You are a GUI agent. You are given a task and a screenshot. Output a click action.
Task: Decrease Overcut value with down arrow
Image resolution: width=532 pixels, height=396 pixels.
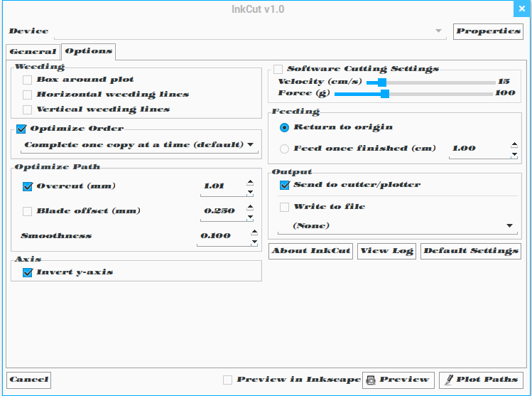pyautogui.click(x=250, y=192)
